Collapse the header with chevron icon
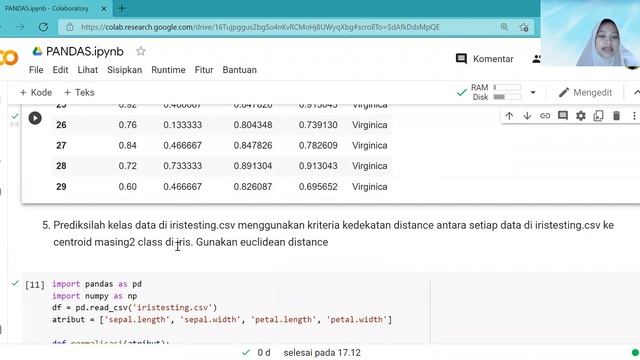This screenshot has width=640, height=360. pos(636,93)
